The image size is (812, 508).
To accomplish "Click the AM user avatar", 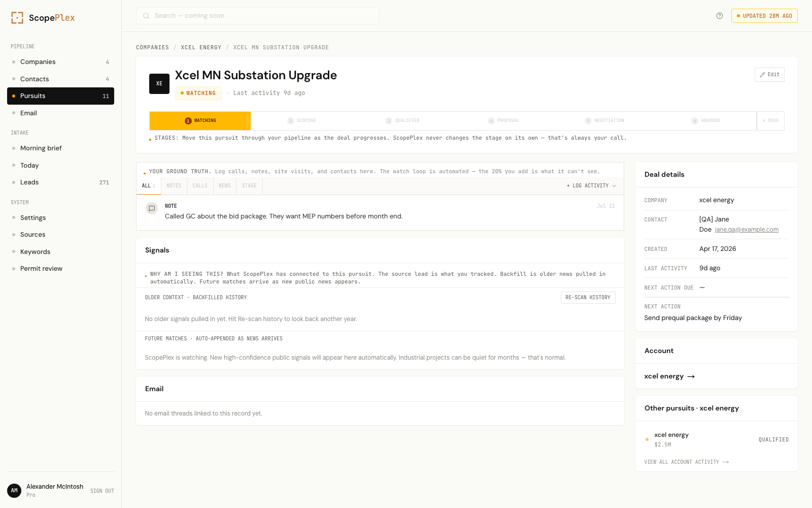I will point(14,491).
